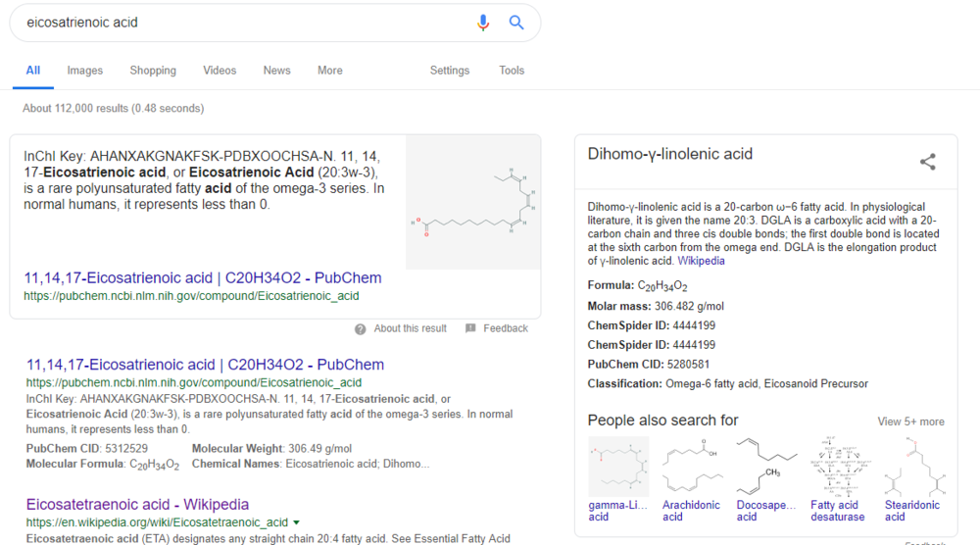Click the Feedback flag icon under snippet

click(471, 328)
